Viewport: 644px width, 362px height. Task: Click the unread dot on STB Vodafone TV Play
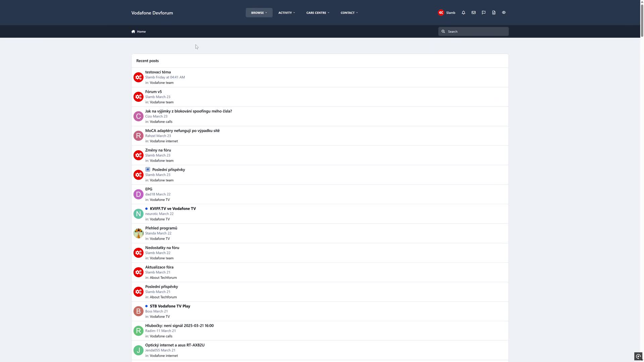pos(147,306)
